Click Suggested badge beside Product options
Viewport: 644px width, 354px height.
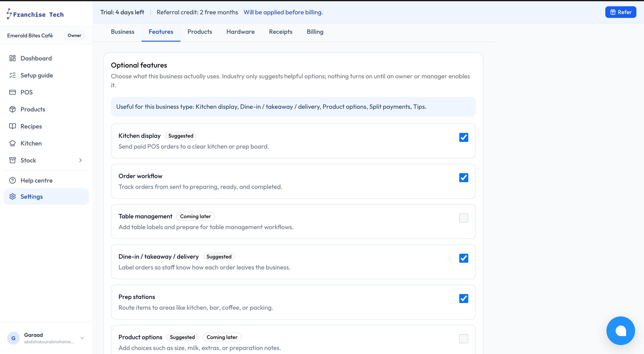[x=182, y=337]
